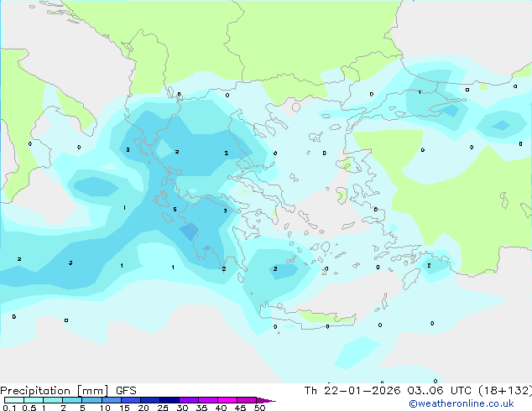The height and width of the screenshot is (411, 532).
Task: Pick the 0.5–1 mm legend swatch
Action: click(34, 400)
